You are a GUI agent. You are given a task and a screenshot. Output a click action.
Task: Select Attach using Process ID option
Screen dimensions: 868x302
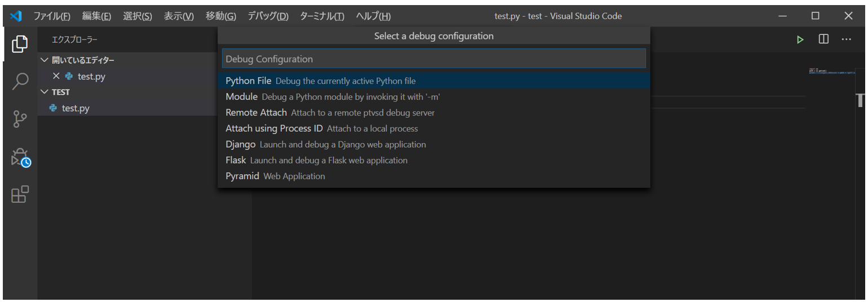tap(433, 128)
